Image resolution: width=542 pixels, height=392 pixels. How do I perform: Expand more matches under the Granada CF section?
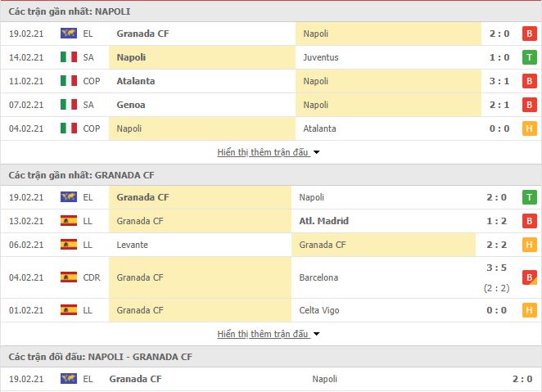tap(263, 334)
